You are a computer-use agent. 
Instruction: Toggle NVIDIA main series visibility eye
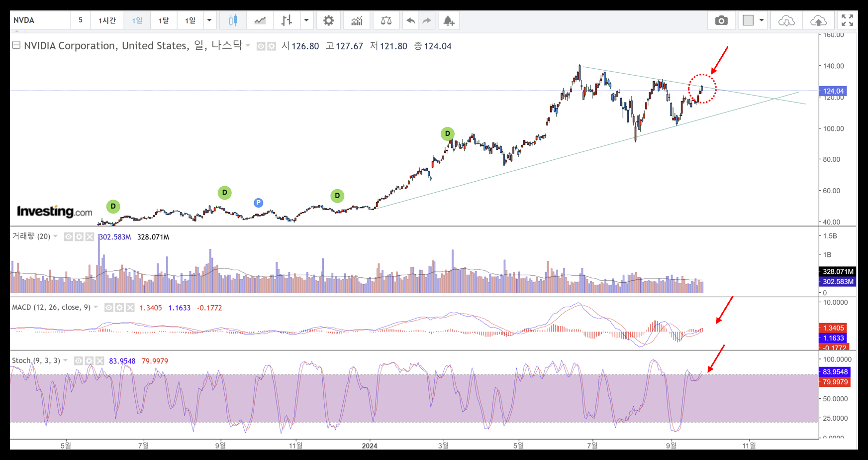(261, 46)
